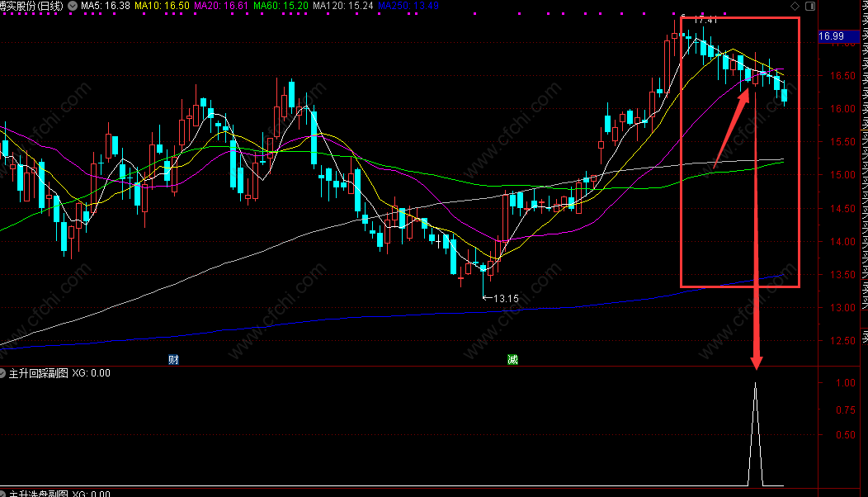The image size is (868, 497).
Task: Click the 17.41 high price label
Action: tap(705, 20)
